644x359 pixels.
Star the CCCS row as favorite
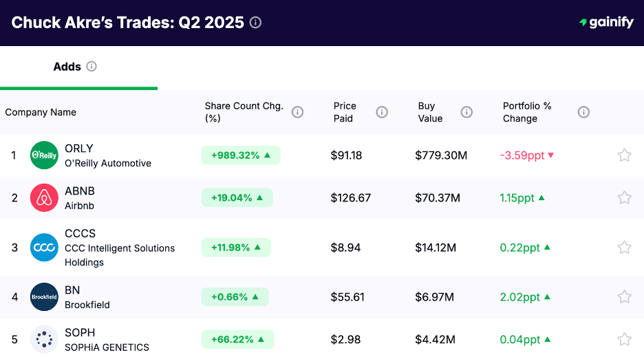pos(624,248)
